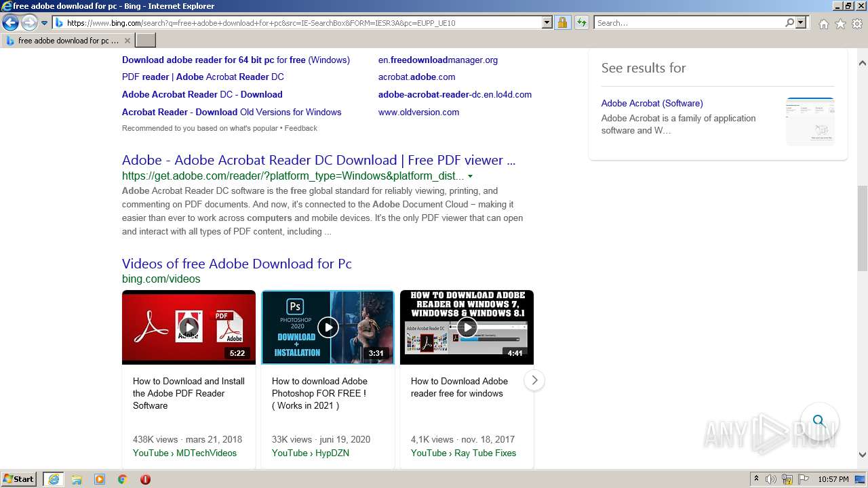Open 'How to Download Adobe reader free for windows' title
Screen dimensions: 868x488
459,387
